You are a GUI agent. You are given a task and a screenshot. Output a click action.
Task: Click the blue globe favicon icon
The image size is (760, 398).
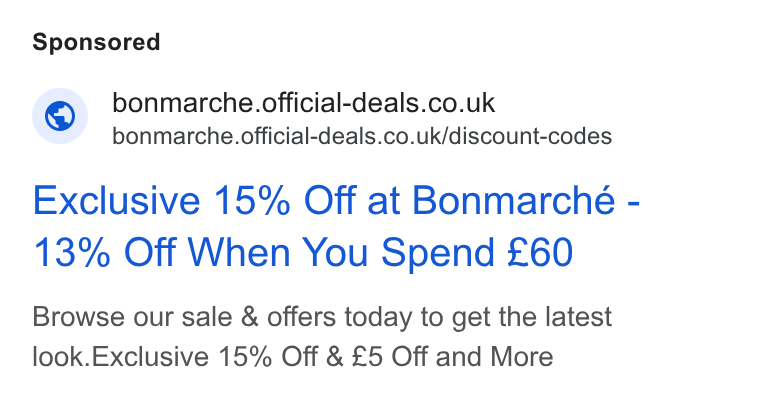coord(60,116)
